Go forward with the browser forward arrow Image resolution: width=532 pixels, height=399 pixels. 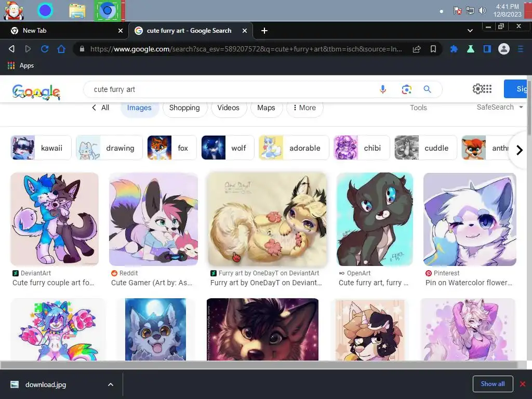pyautogui.click(x=28, y=49)
